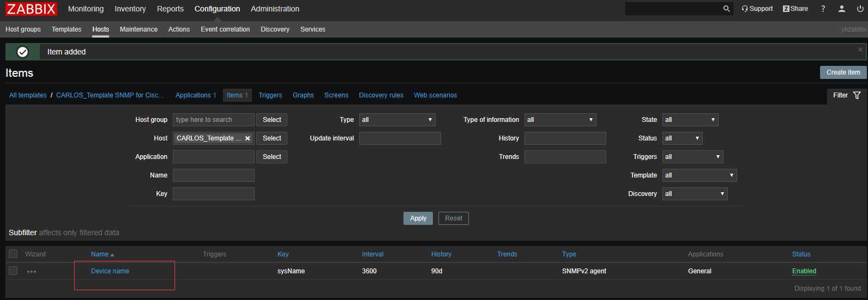The height and width of the screenshot is (300, 868).
Task: Click the Enabled status link
Action: 804,271
